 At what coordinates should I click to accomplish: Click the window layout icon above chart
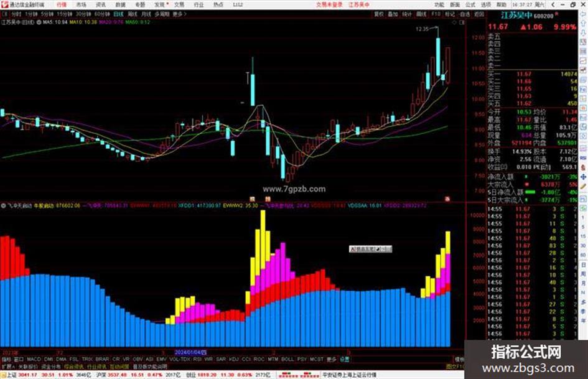point(462,22)
